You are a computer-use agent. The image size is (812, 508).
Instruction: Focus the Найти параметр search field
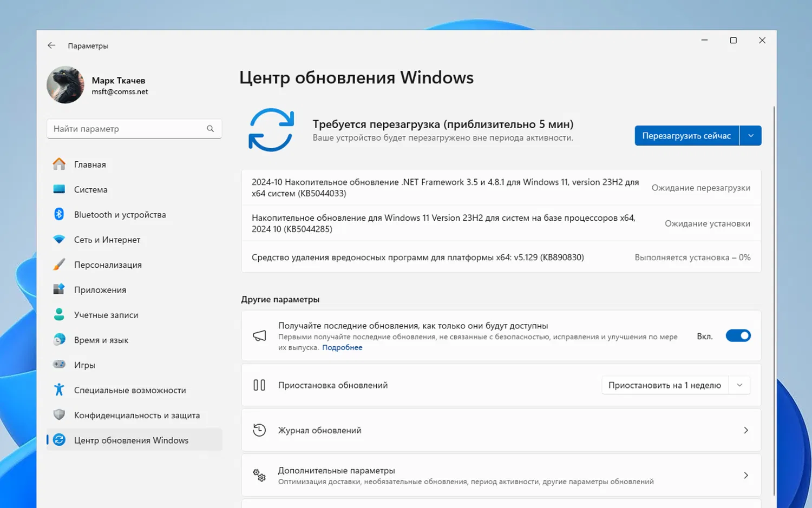point(134,129)
